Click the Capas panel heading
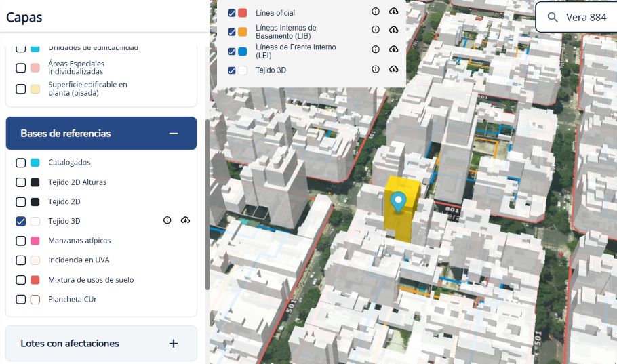Image resolution: width=617 pixels, height=364 pixels. (x=24, y=18)
